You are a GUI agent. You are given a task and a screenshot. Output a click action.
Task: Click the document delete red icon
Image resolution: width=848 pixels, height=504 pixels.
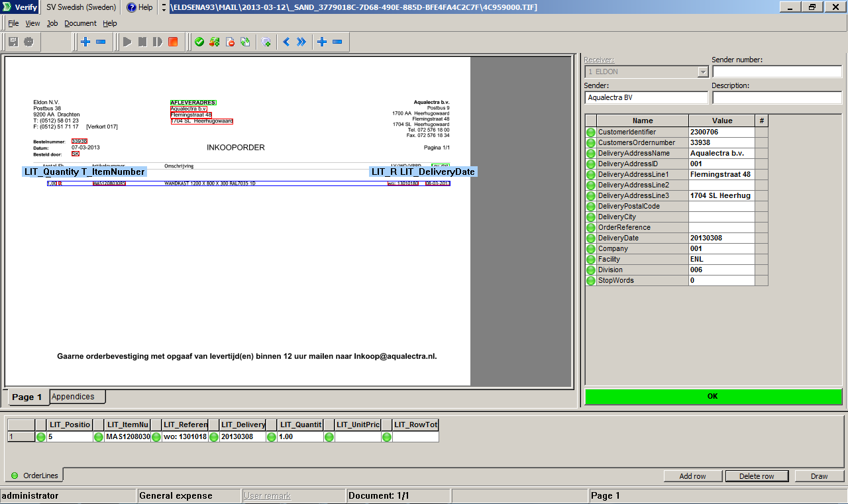[230, 42]
